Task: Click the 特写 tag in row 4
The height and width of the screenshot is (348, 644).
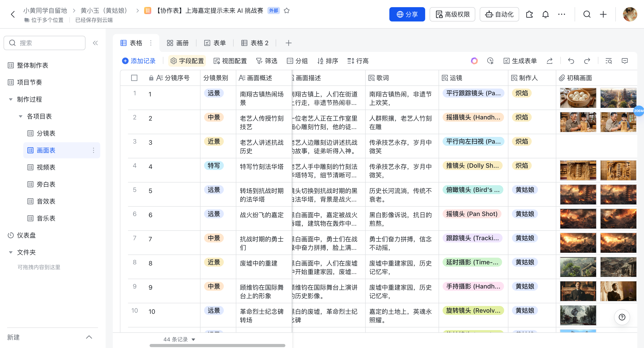Action: [x=214, y=166]
